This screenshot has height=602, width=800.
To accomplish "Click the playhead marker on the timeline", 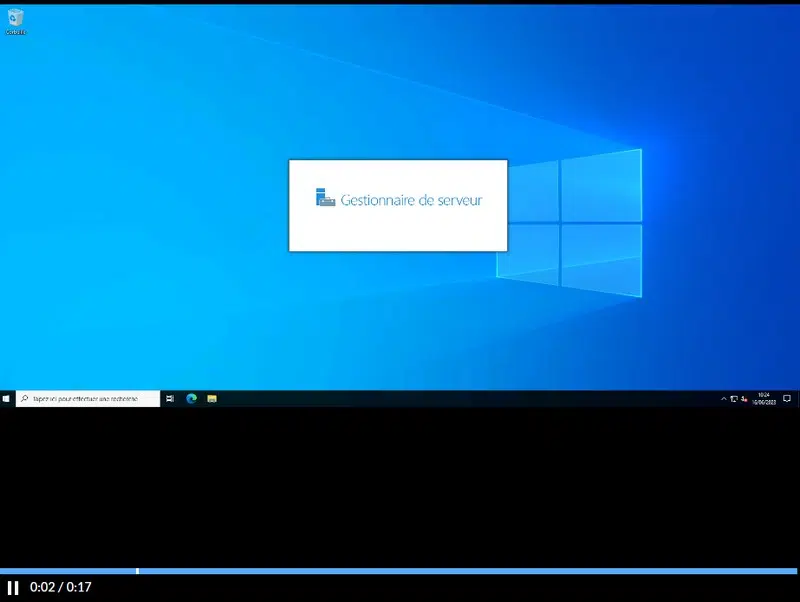I will click(138, 571).
